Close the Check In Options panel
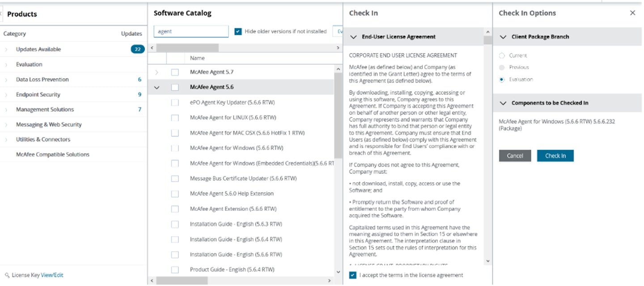Screen dimensions: 644x286 click(632, 13)
